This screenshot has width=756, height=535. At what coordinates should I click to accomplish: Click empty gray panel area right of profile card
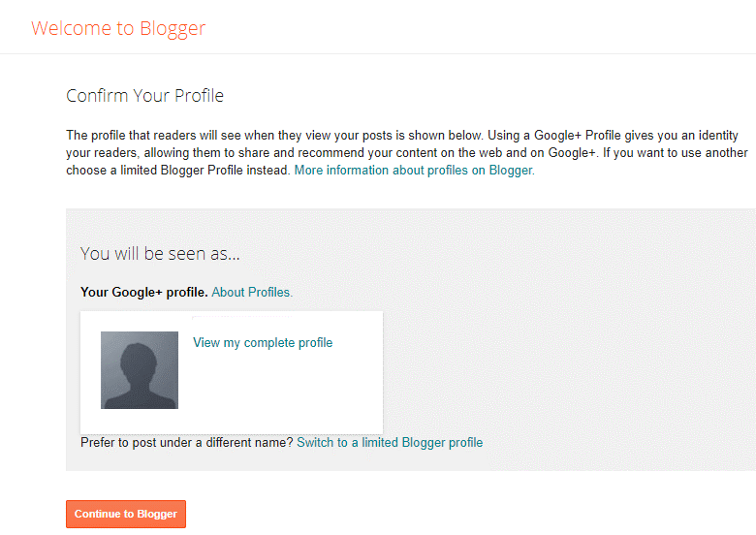(x=569, y=371)
